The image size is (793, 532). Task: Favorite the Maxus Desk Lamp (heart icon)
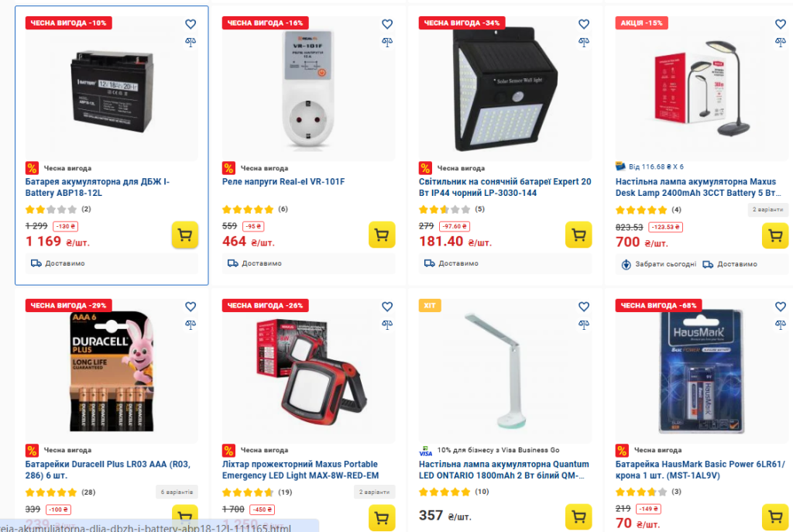coord(781,24)
